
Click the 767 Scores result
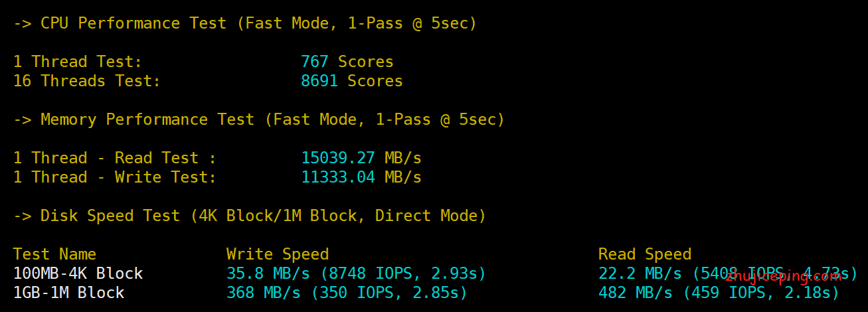click(x=347, y=62)
